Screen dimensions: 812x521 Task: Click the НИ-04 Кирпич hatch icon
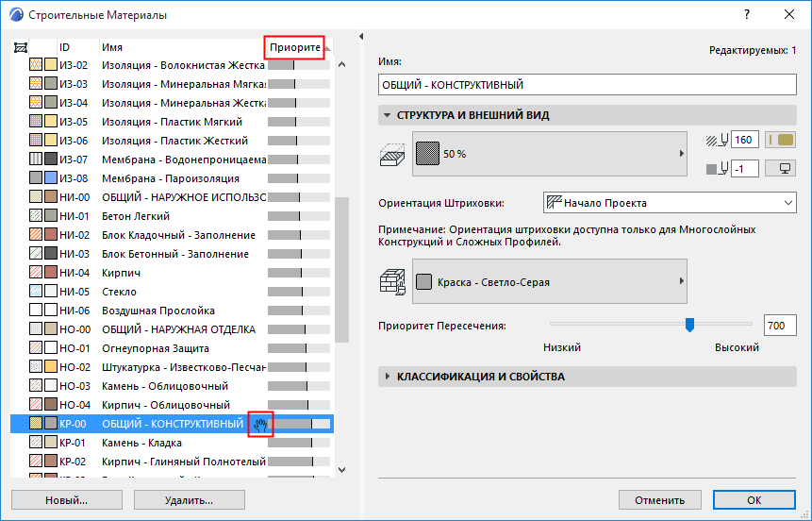(x=36, y=272)
